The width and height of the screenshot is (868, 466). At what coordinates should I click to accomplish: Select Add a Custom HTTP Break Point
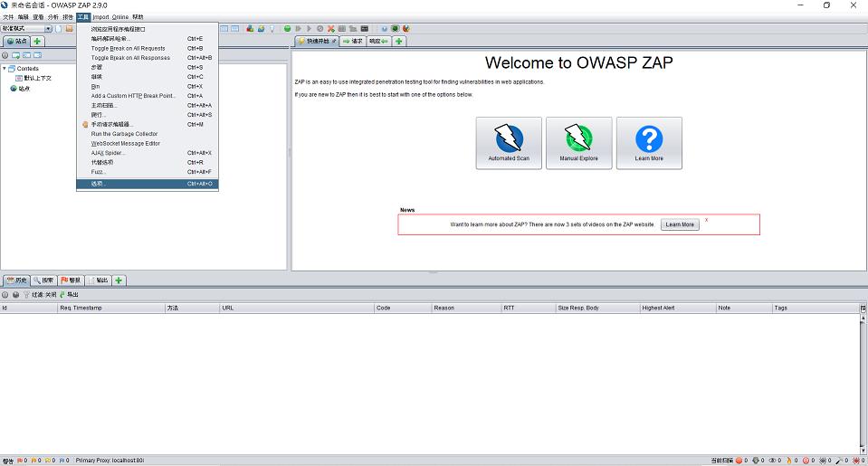[x=148, y=96]
